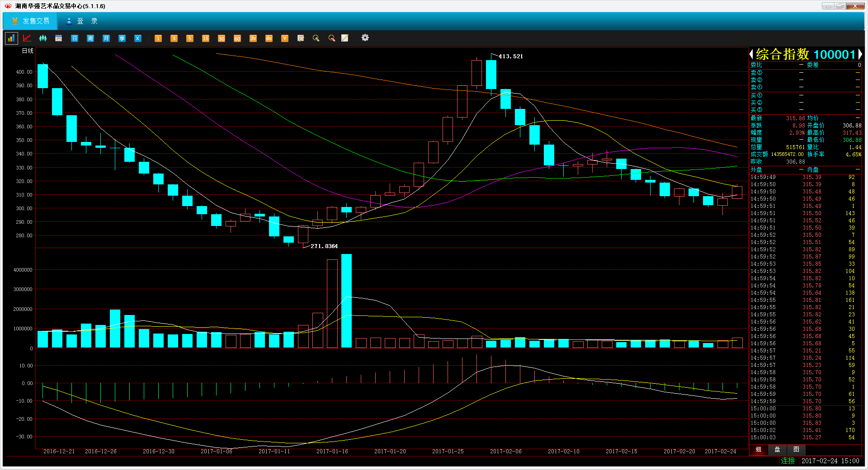Click the 总量 value 515761
This screenshot has height=470, width=868.
tap(795, 147)
